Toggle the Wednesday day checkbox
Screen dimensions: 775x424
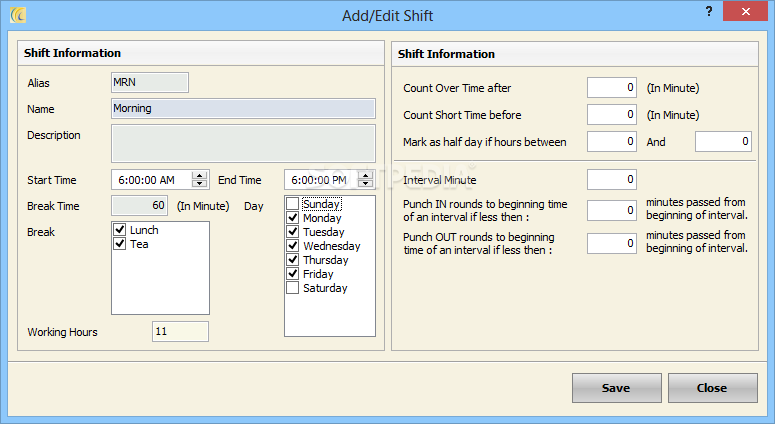pos(293,246)
